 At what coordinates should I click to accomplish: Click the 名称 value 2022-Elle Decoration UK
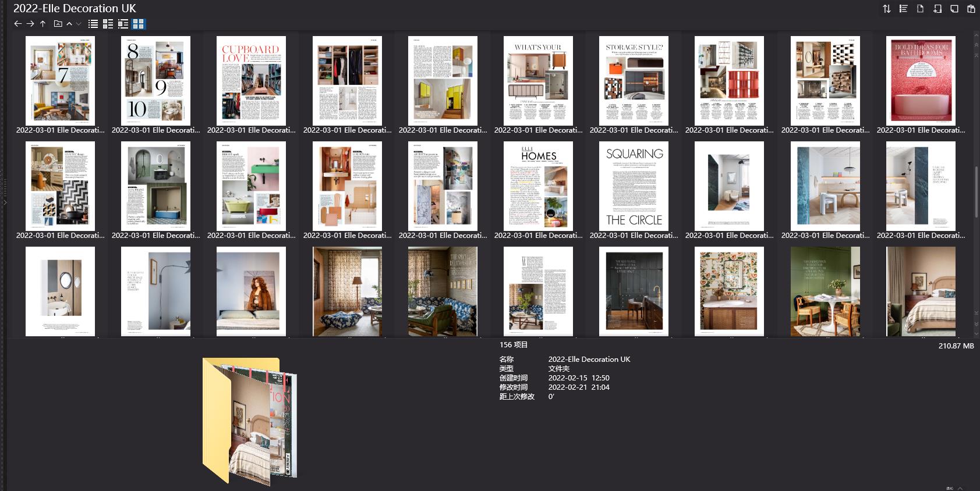tap(589, 359)
